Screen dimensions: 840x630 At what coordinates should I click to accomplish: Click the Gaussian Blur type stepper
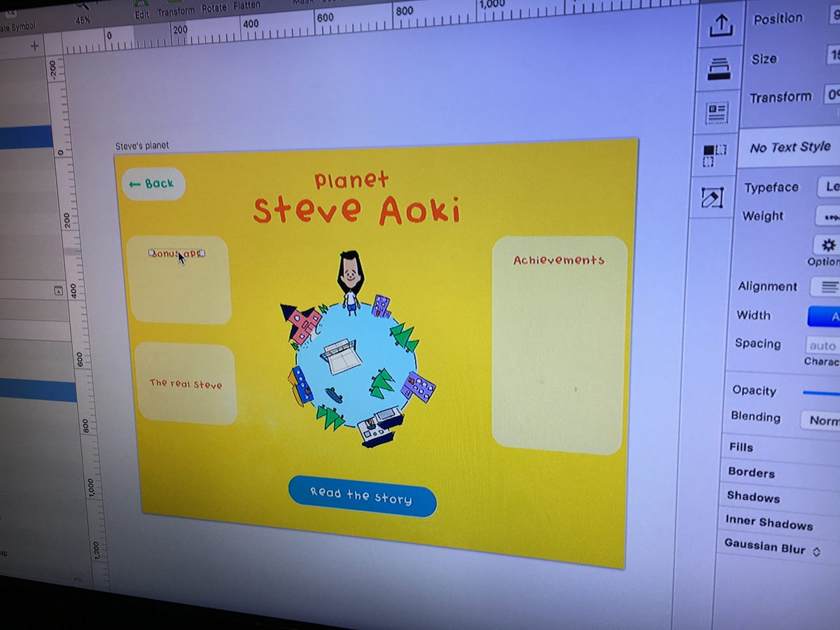point(816,552)
